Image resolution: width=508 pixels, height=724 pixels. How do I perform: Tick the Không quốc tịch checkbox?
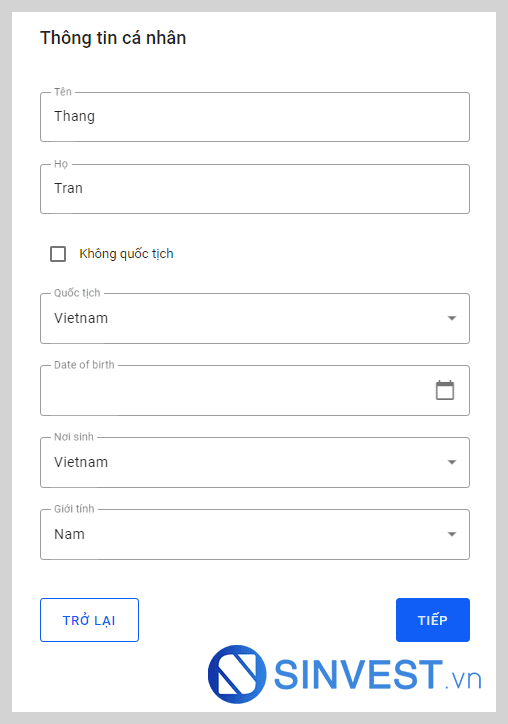pyautogui.click(x=58, y=253)
